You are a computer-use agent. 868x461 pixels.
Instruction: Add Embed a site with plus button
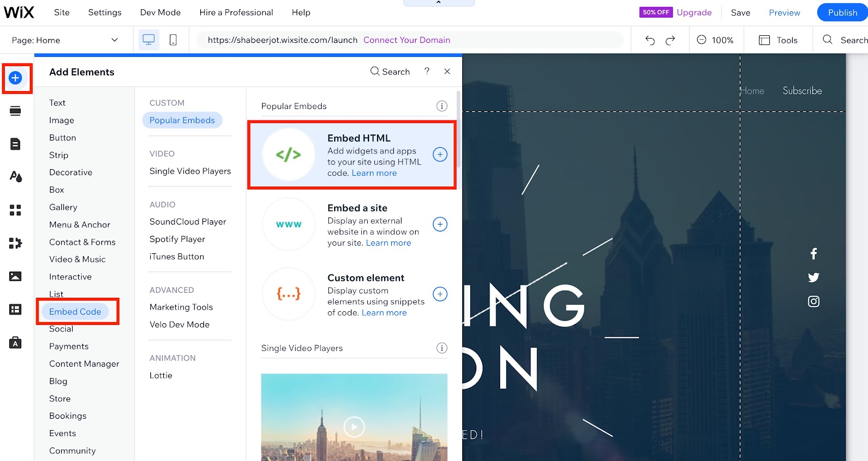tap(440, 224)
